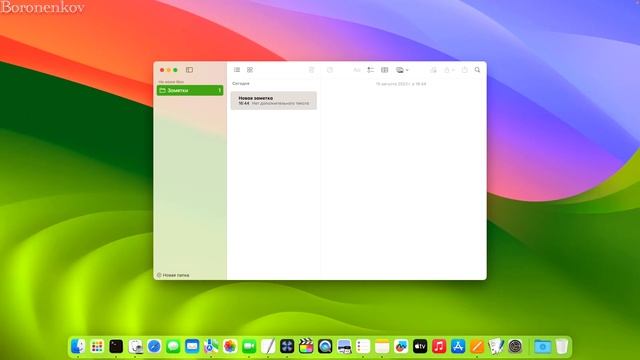Open QuickTime Player from the Dock
The width and height of the screenshot is (640, 360).
325,346
